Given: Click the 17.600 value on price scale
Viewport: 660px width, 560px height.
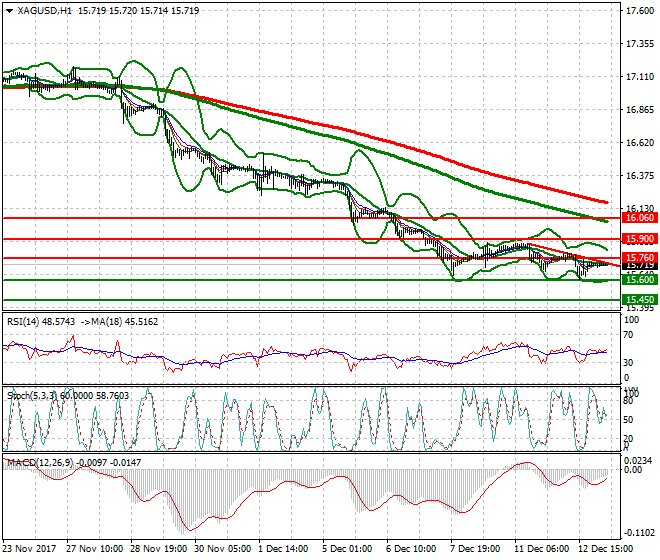Looking at the screenshot, I should [x=639, y=11].
